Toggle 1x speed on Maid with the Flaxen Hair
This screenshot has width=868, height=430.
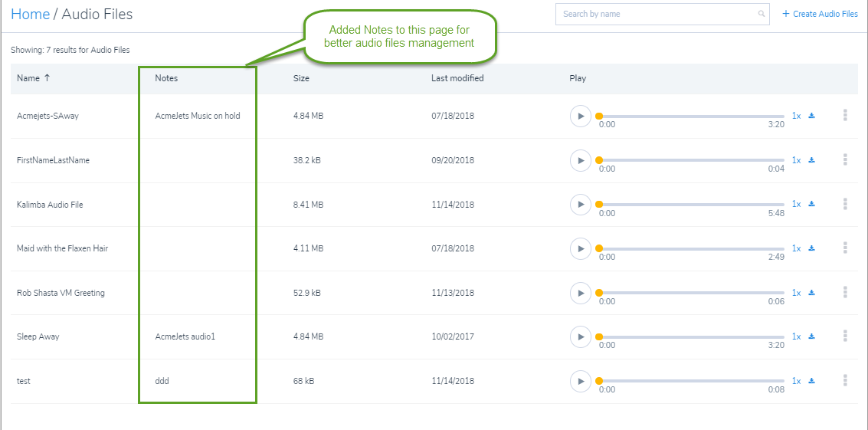796,248
